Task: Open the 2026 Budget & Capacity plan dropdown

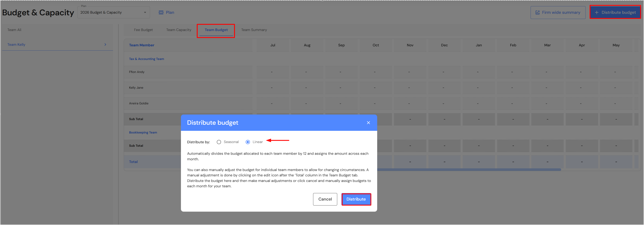Action: coord(113,12)
